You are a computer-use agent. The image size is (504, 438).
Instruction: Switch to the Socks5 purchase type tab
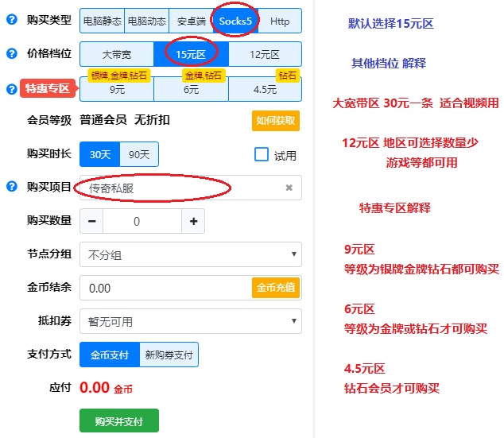(235, 21)
